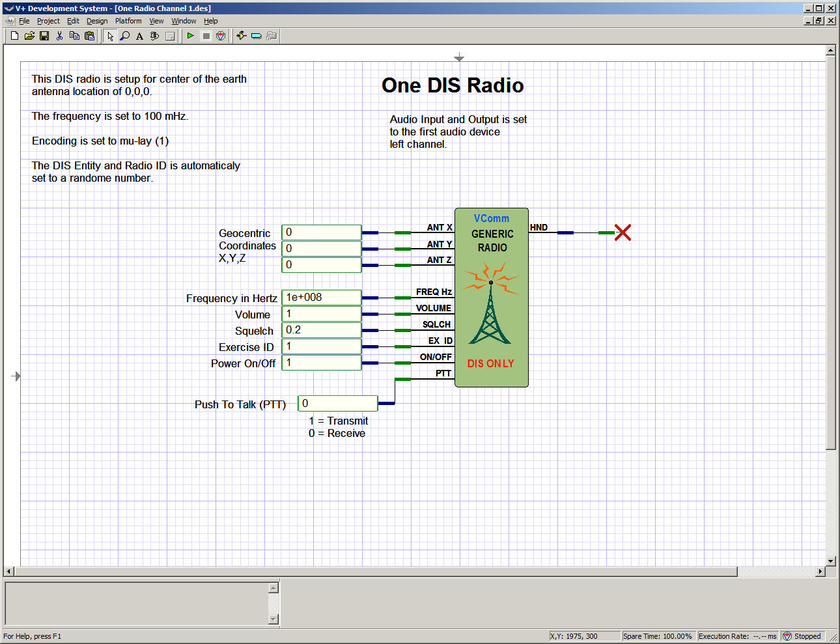This screenshot has width=840, height=644.
Task: Open the File menu
Action: (24, 21)
